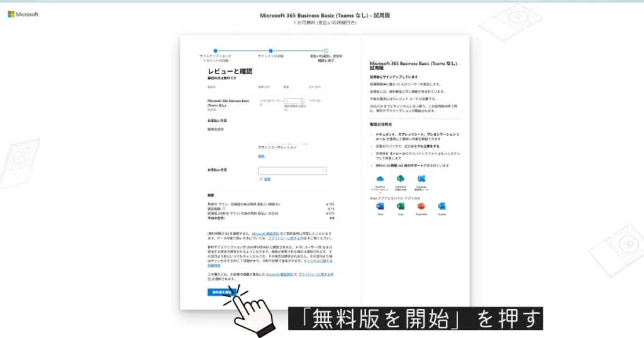Click the OneDrive cloud icon
The height and width of the screenshot is (338, 644).
pyautogui.click(x=380, y=179)
